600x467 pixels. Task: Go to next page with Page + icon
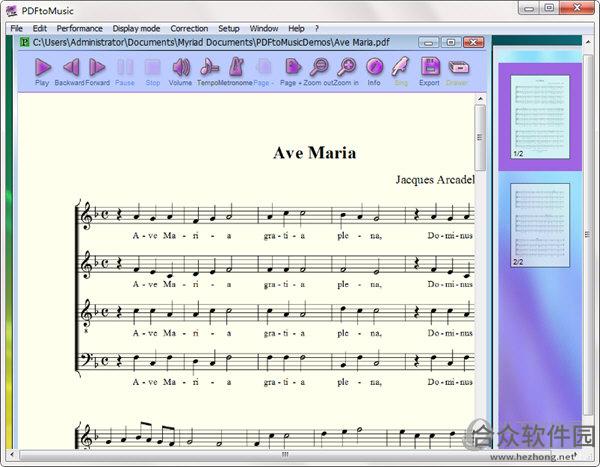293,67
